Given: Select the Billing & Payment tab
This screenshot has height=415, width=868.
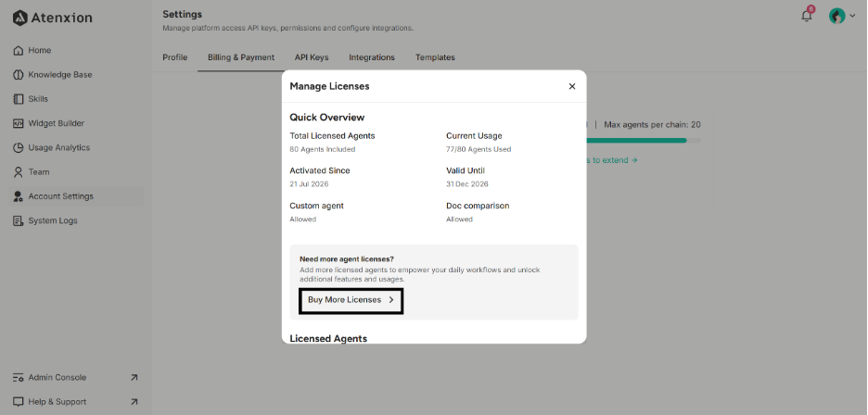Looking at the screenshot, I should click(241, 57).
